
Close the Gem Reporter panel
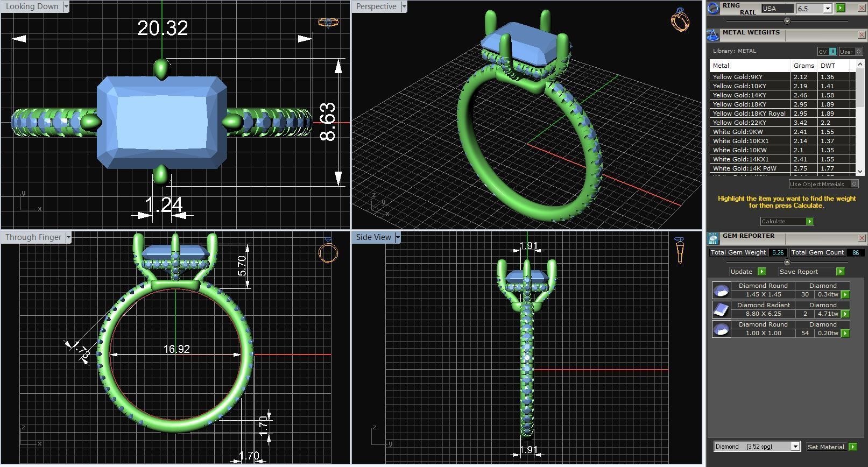pos(862,238)
